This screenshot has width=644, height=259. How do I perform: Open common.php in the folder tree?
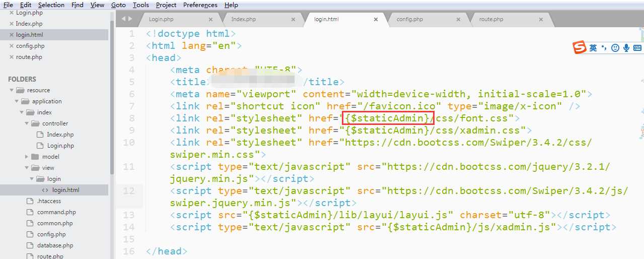(x=55, y=223)
